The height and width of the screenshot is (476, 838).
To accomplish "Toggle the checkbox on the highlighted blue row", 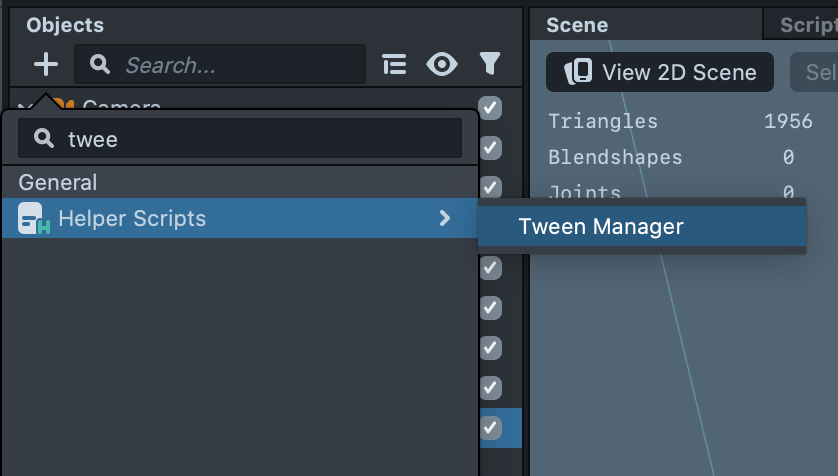I will pyautogui.click(x=490, y=427).
